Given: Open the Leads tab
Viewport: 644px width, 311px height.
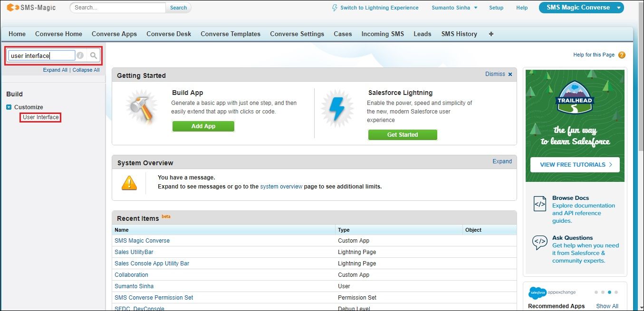Looking at the screenshot, I should coord(423,34).
